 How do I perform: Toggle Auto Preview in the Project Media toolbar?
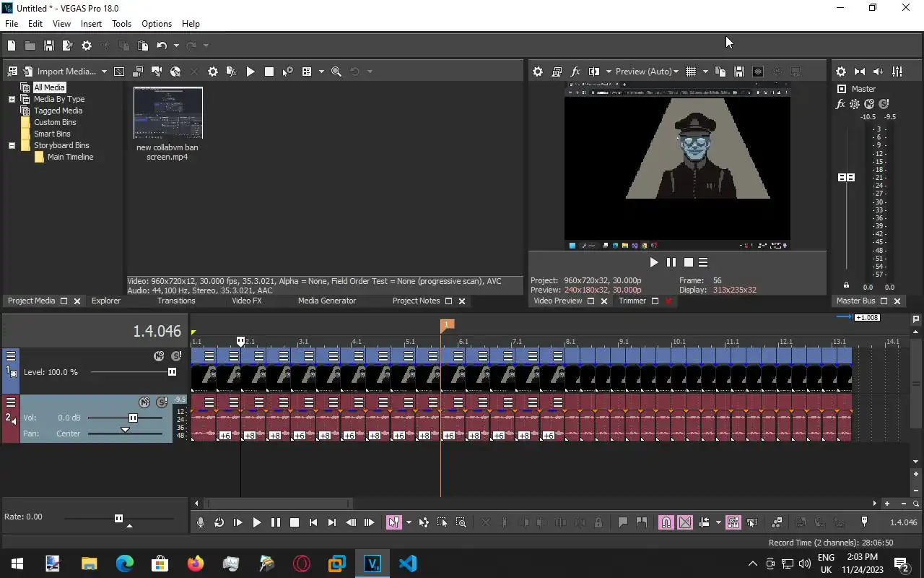coord(288,72)
